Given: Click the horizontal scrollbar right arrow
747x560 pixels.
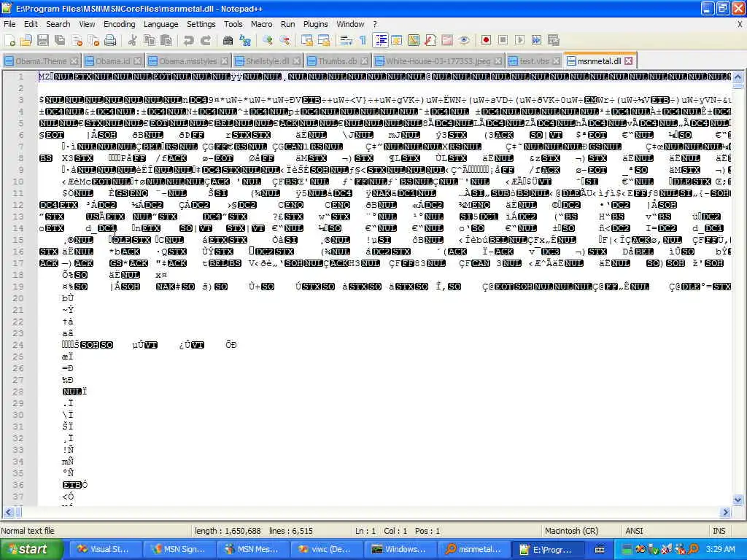Looking at the screenshot, I should (x=726, y=513).
